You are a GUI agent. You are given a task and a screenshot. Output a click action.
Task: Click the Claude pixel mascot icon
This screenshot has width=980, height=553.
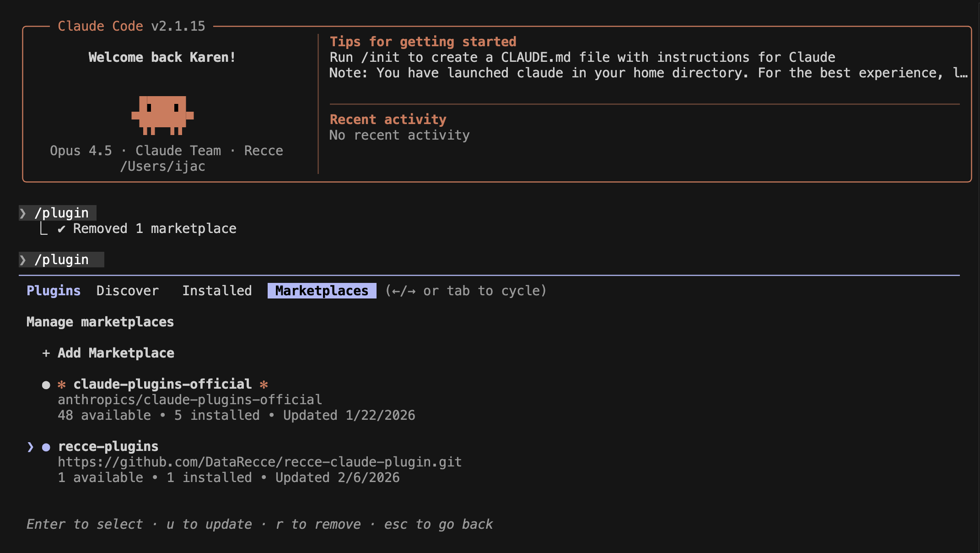coord(162,115)
